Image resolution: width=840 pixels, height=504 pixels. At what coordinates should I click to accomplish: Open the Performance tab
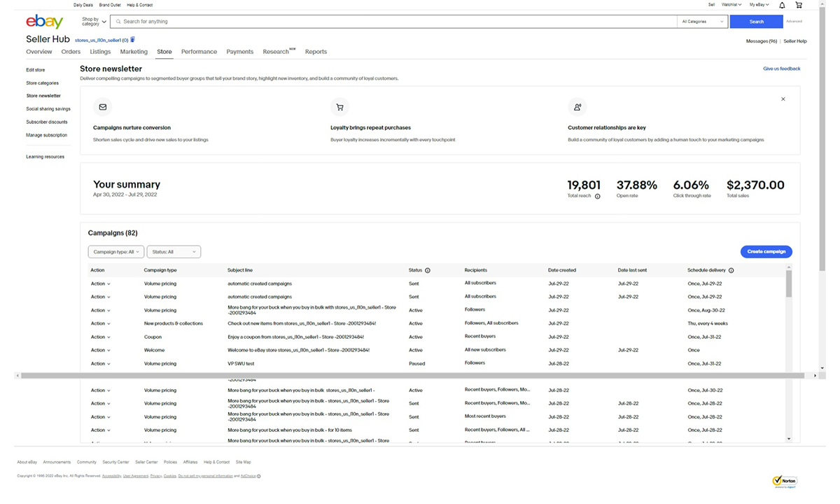coord(199,51)
